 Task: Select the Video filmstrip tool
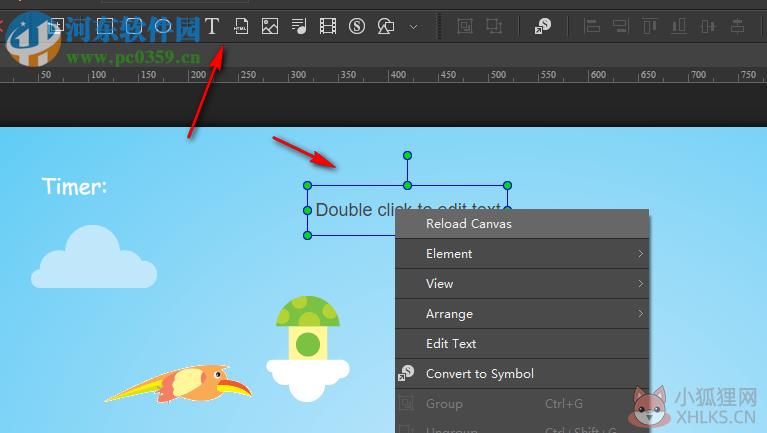[328, 26]
